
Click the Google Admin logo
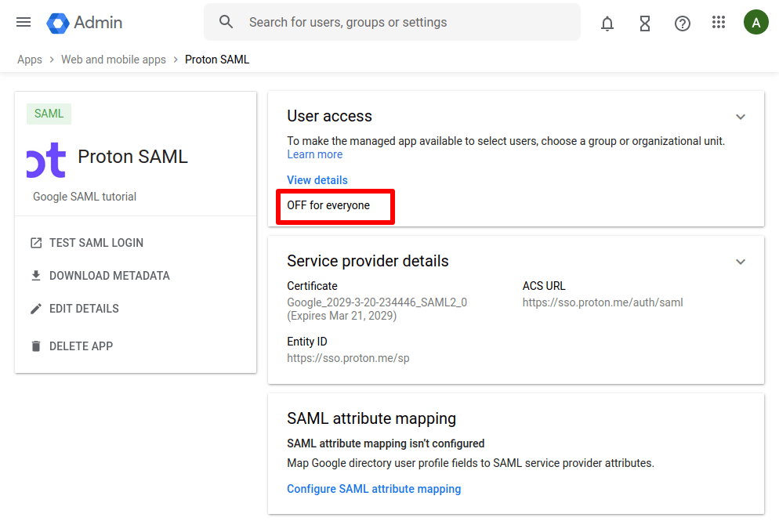point(85,23)
